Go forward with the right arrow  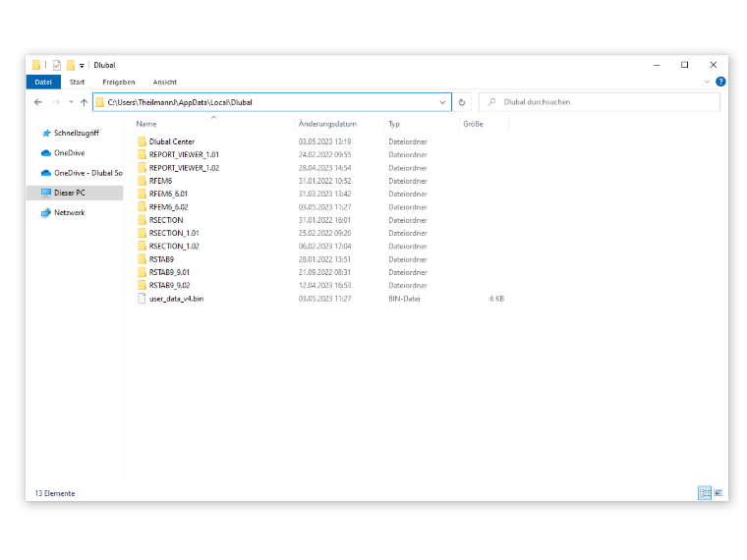[56, 102]
